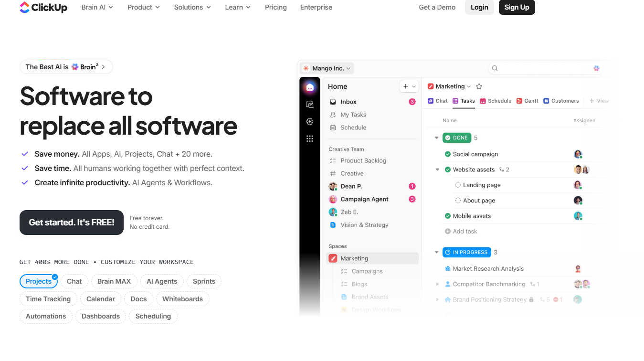The image size is (644, 361).
Task: Click the subtask count icon on Website assets
Action: click(x=502, y=170)
